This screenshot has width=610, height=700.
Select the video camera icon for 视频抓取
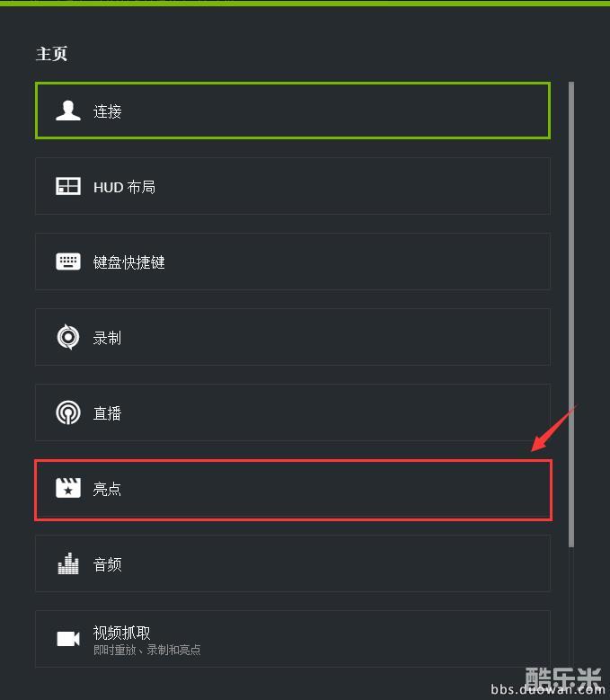click(68, 639)
